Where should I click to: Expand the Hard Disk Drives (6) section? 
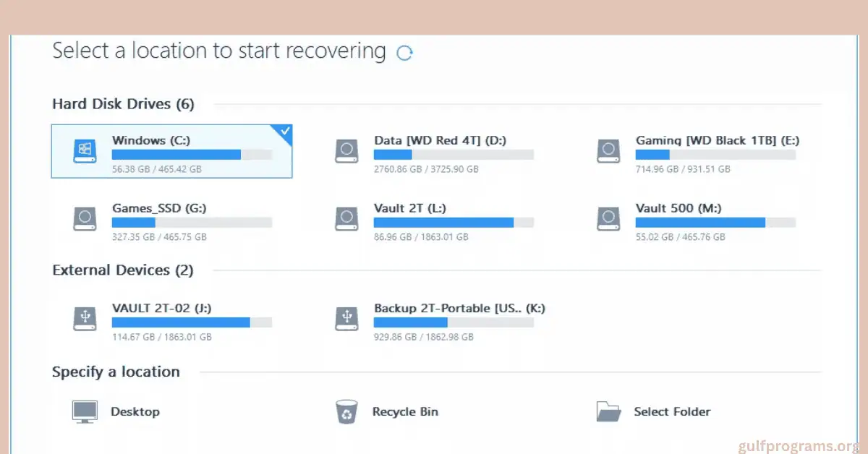tap(123, 103)
